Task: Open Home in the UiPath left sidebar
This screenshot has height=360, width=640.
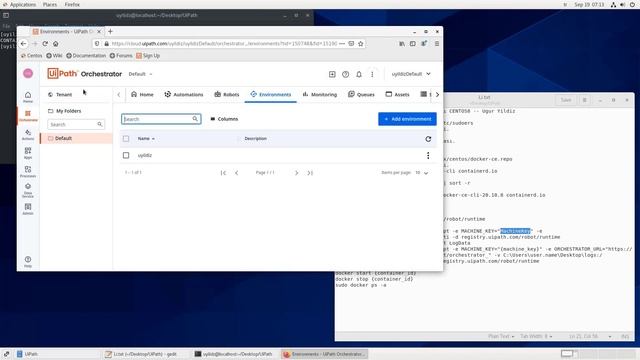Action: [28, 97]
